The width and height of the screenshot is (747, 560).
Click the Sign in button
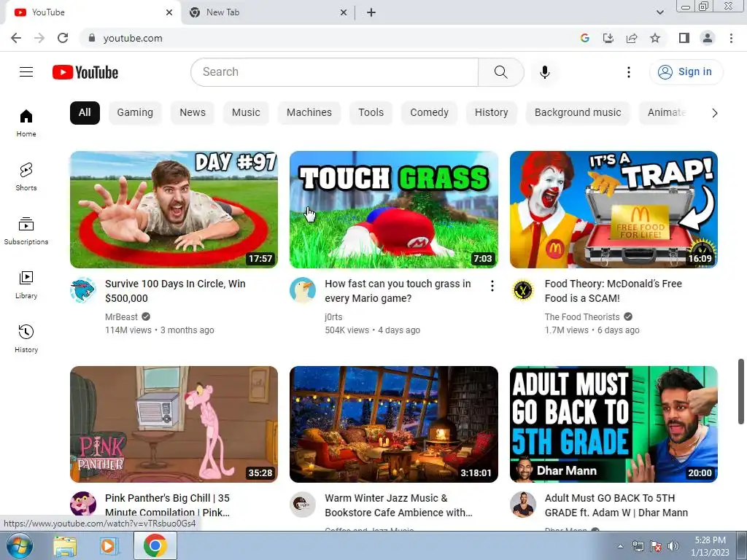[686, 72]
